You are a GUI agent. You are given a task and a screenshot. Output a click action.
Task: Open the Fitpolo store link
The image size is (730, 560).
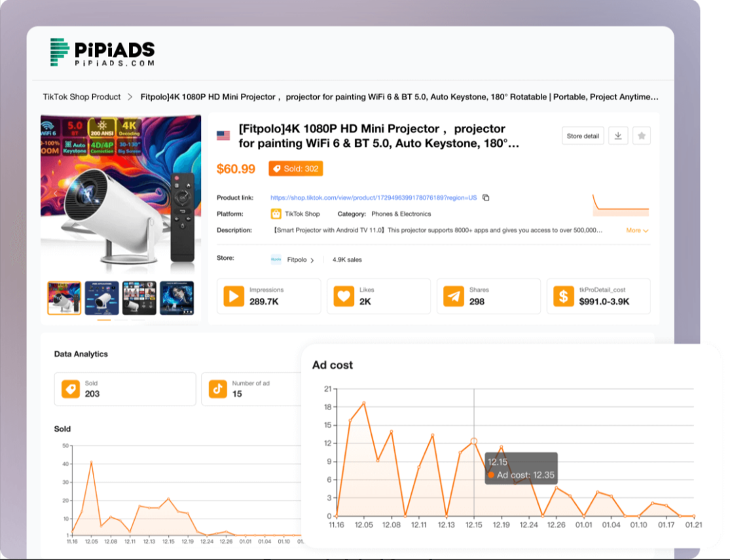(297, 259)
